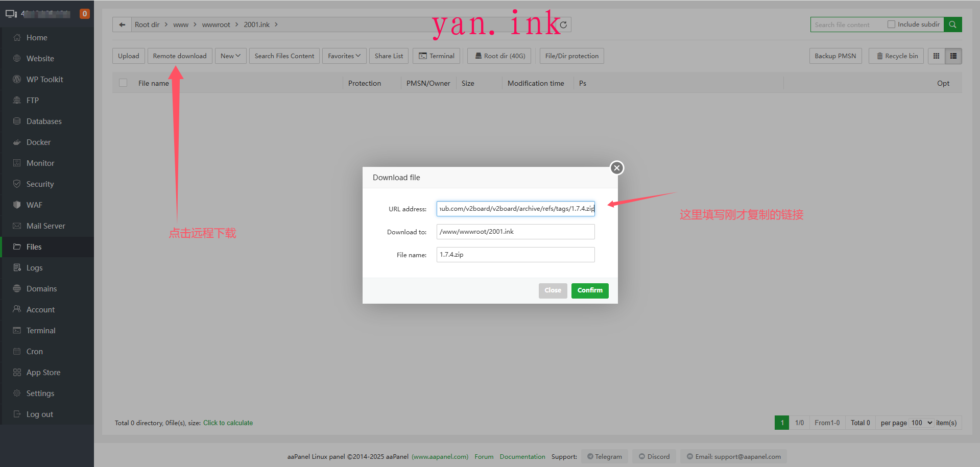The height and width of the screenshot is (467, 980).
Task: Open the Share List
Action: [389, 56]
